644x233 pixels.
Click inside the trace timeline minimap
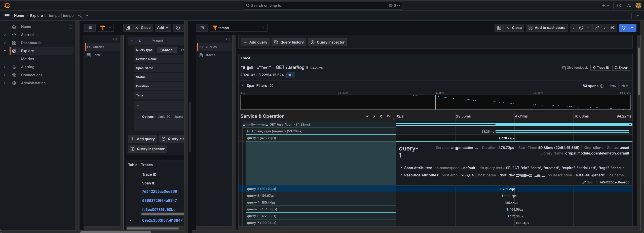(x=435, y=102)
